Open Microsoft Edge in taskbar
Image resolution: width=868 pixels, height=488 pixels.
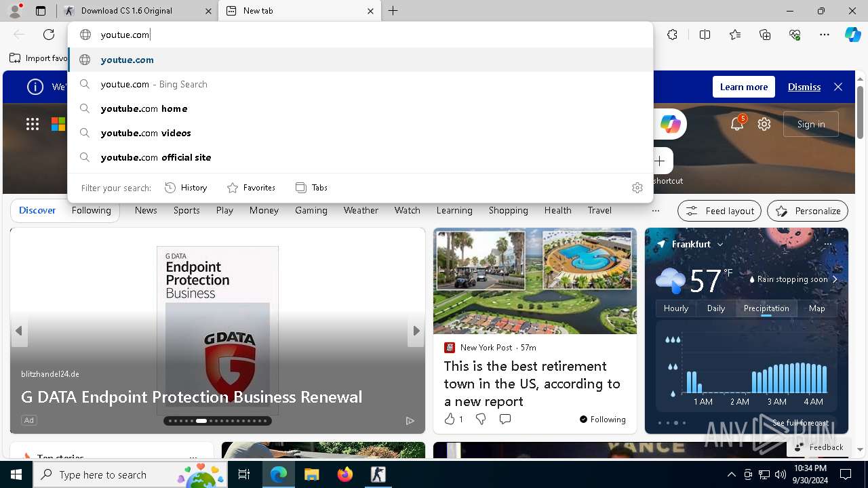[x=279, y=474]
